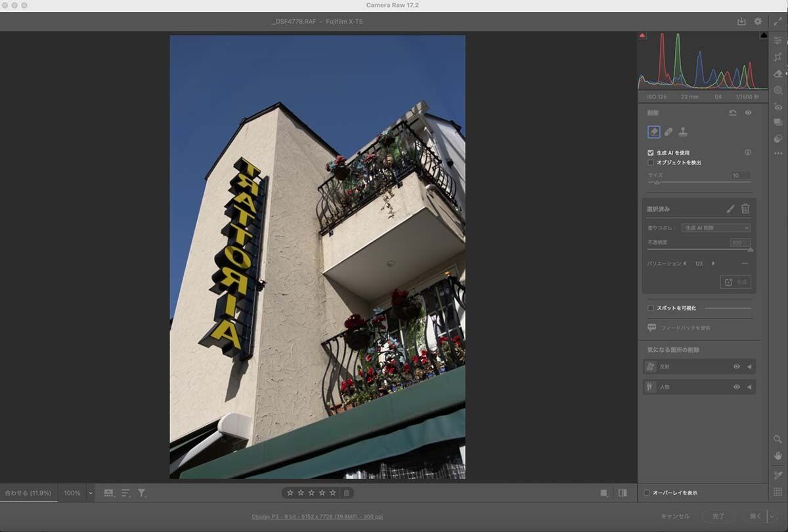Open the 塗りつぶし fill type dropdown

tap(716, 228)
